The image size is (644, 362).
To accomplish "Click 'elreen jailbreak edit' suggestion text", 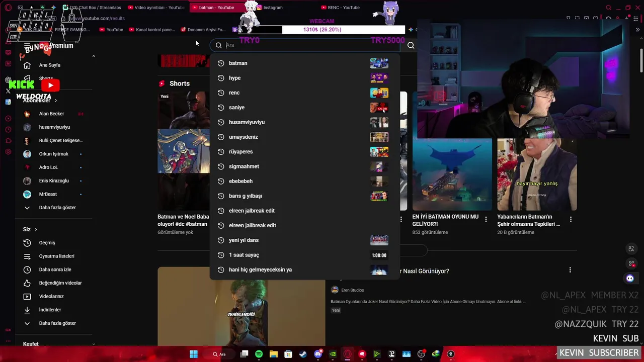I will (x=253, y=225).
